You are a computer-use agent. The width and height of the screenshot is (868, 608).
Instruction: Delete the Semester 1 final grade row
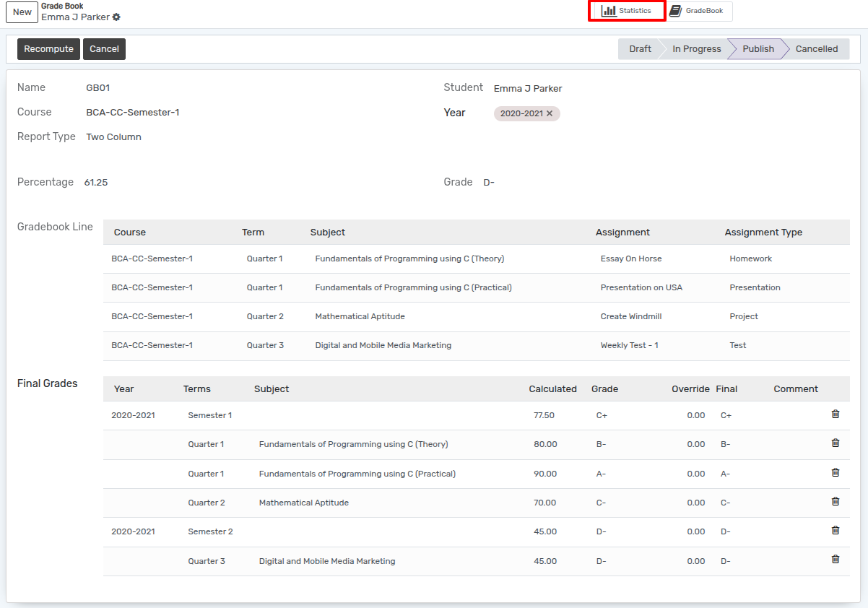click(836, 414)
